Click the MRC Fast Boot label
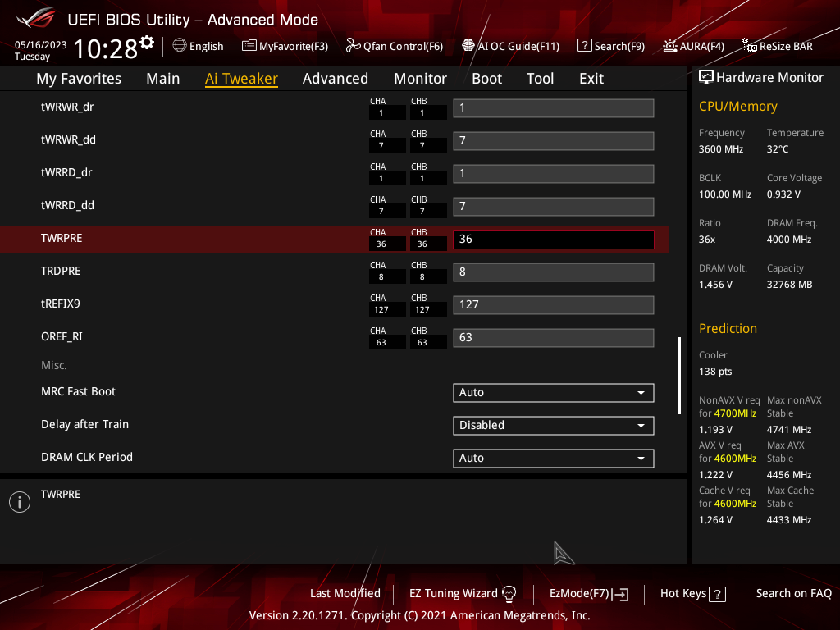Viewport: 840px width, 630px height. pyautogui.click(x=78, y=391)
